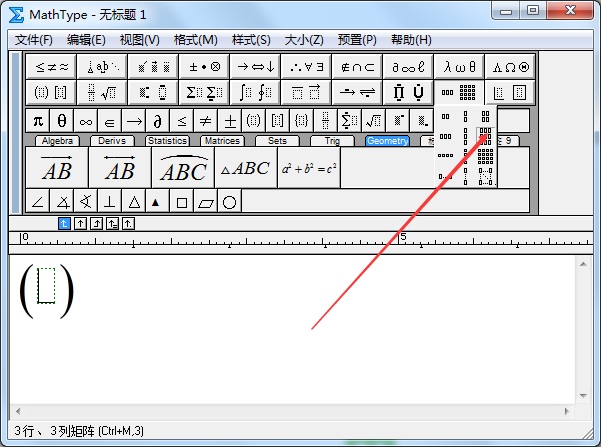The width and height of the screenshot is (601, 447).
Task: Open the 格式(M) menu
Action: tap(195, 40)
